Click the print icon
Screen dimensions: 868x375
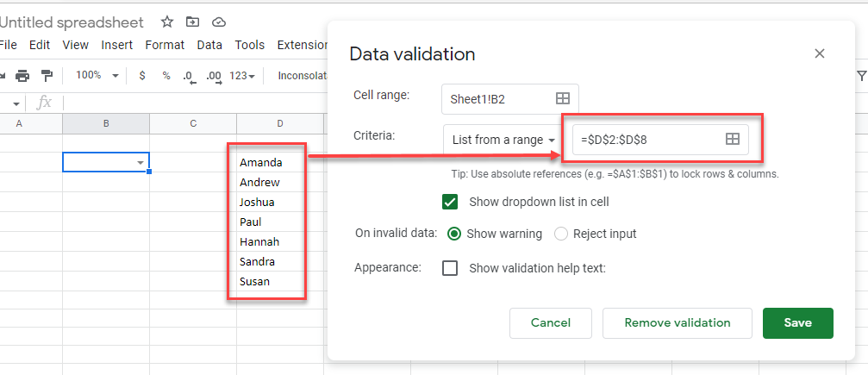(x=22, y=76)
